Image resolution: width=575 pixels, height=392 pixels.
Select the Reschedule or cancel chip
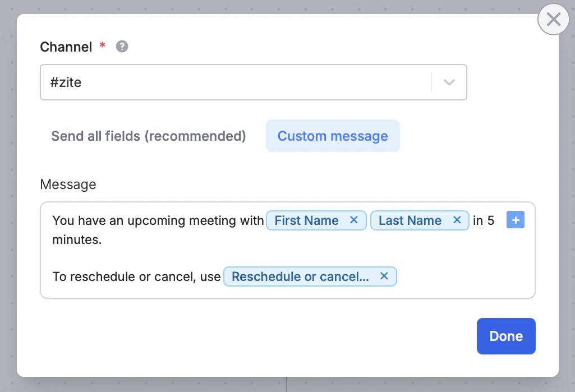(300, 276)
